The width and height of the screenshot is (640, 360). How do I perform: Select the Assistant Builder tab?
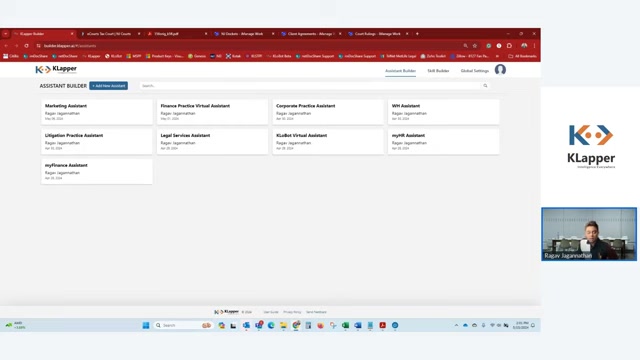pyautogui.click(x=400, y=71)
